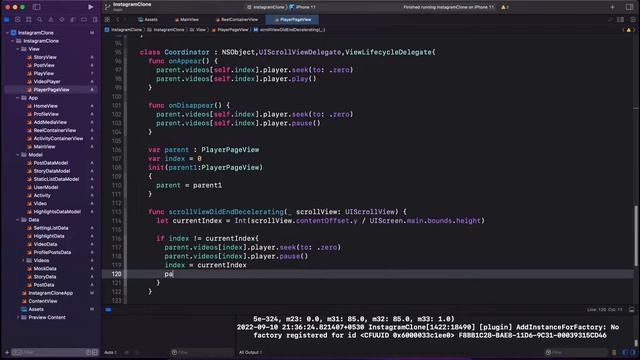Expand the Videos folder
640x360 pixels.
click(23, 260)
